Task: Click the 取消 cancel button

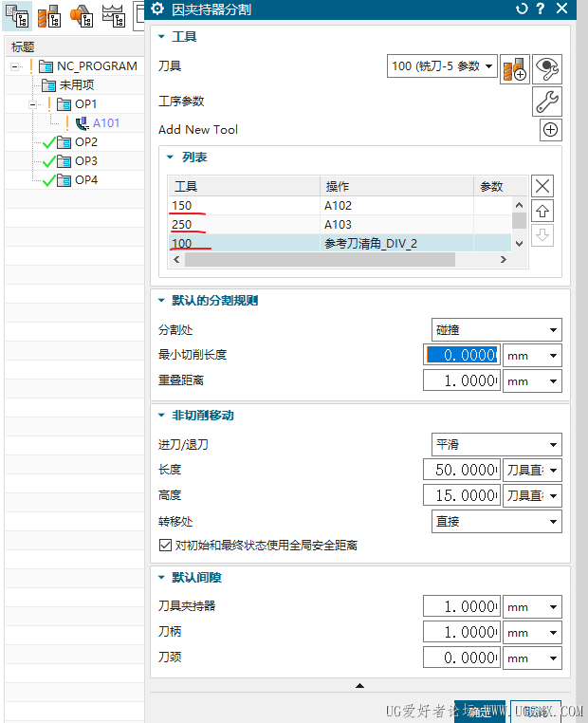Action: [536, 712]
